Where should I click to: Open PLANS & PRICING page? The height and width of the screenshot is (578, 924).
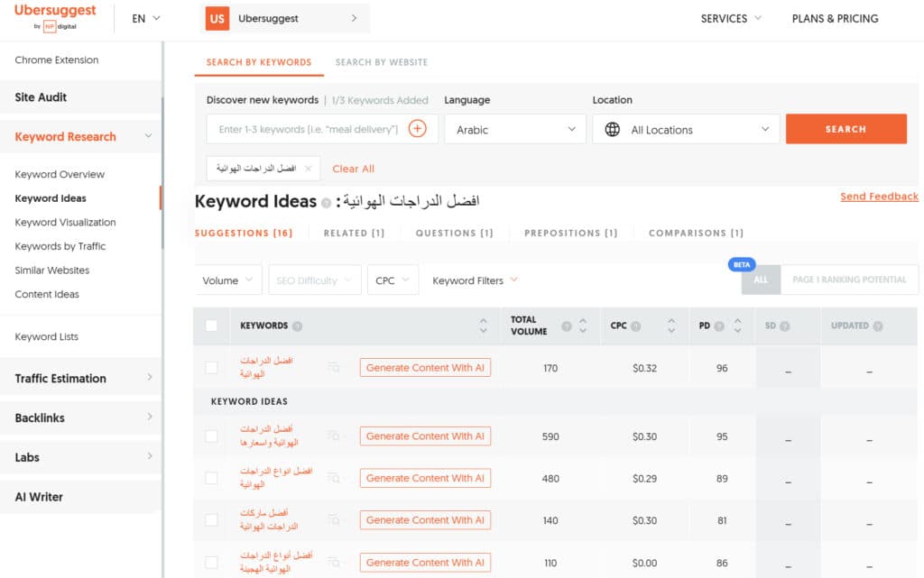pyautogui.click(x=835, y=18)
